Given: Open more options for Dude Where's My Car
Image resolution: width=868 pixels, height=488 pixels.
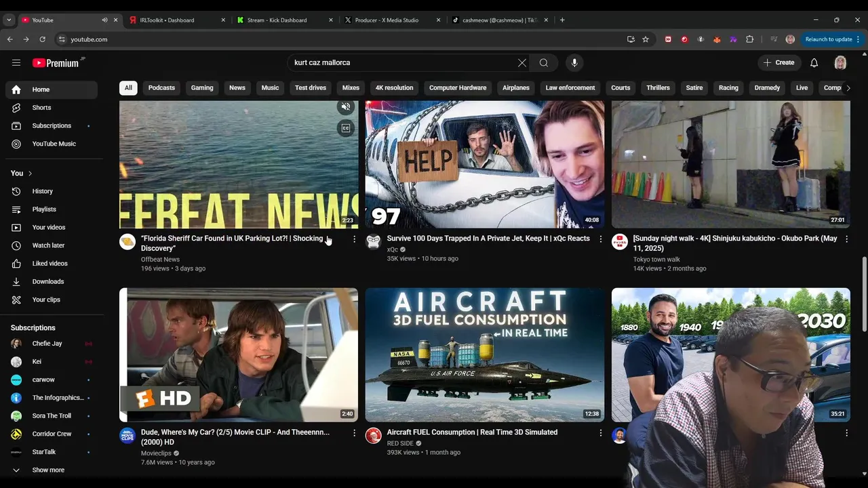Looking at the screenshot, I should click(354, 432).
